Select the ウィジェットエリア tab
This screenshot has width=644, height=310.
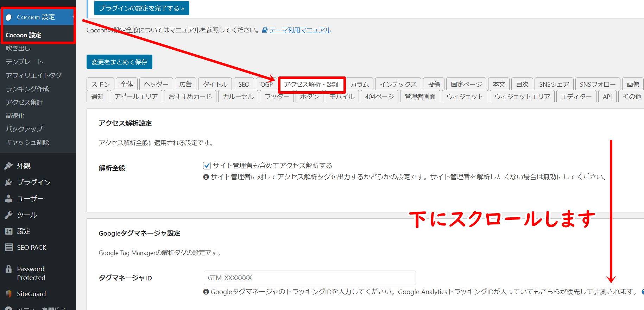[x=522, y=97]
